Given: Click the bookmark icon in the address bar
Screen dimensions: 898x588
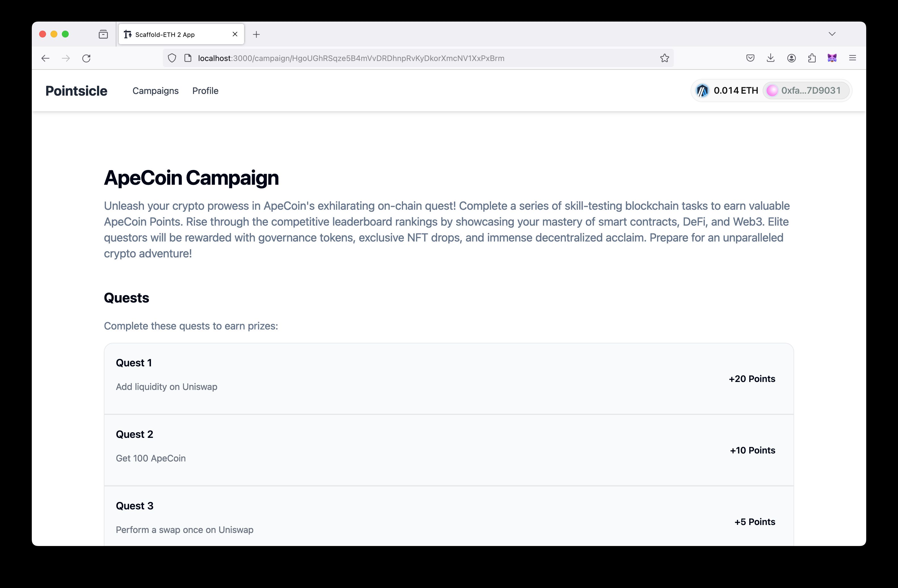Looking at the screenshot, I should point(664,58).
